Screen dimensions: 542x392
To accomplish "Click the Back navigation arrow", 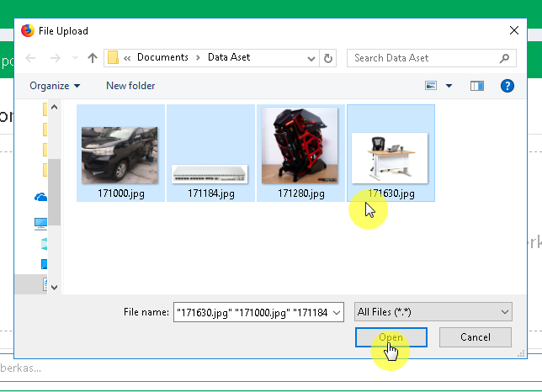I will (x=31, y=58).
